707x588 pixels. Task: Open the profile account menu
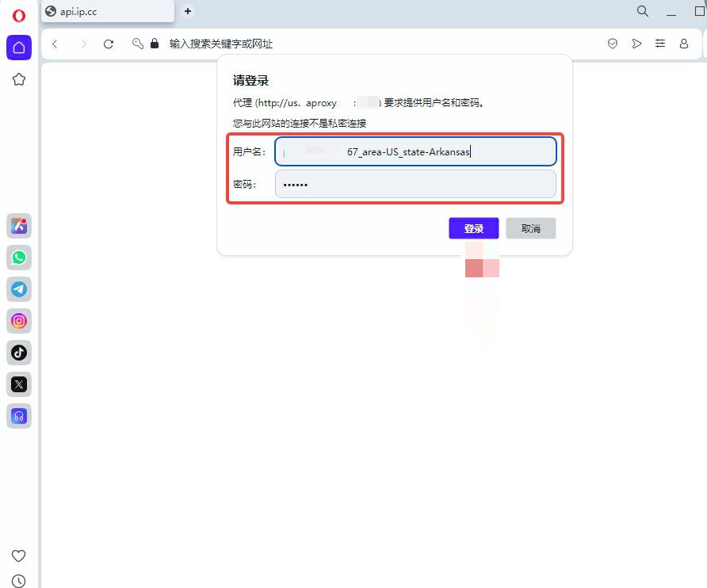coord(684,44)
